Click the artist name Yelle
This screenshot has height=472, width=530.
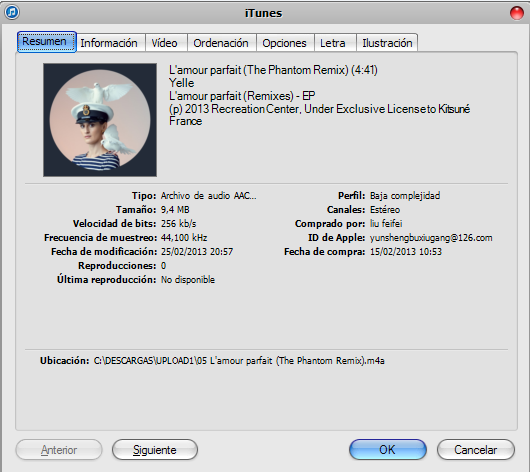coord(182,83)
